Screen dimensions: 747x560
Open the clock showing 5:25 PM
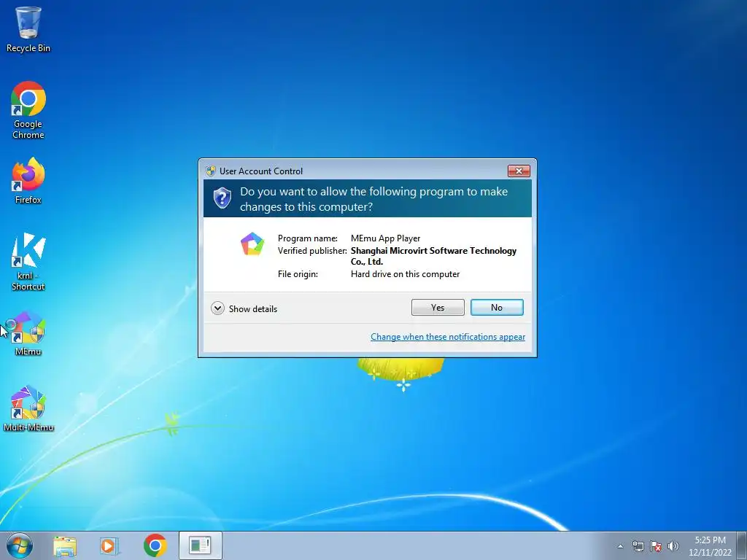pyautogui.click(x=710, y=545)
